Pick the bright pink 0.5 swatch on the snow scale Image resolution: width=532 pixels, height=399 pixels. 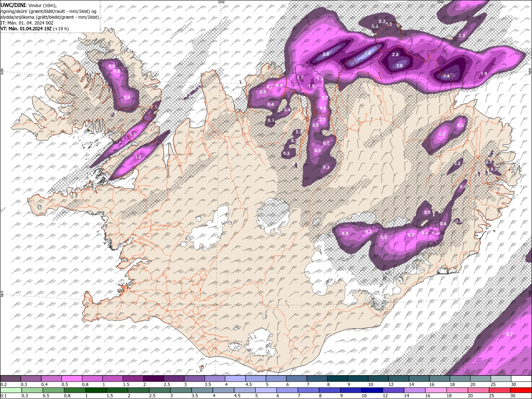(71, 379)
